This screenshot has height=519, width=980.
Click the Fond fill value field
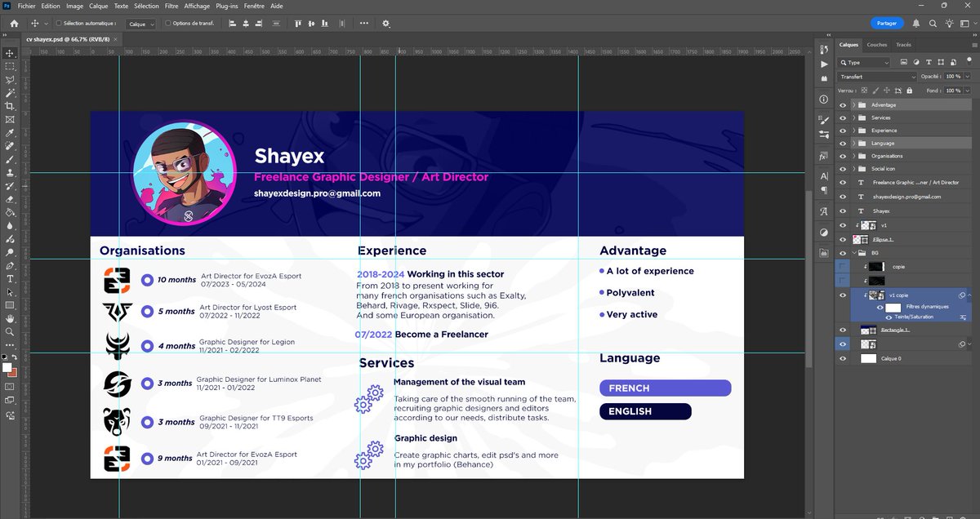[x=954, y=91]
